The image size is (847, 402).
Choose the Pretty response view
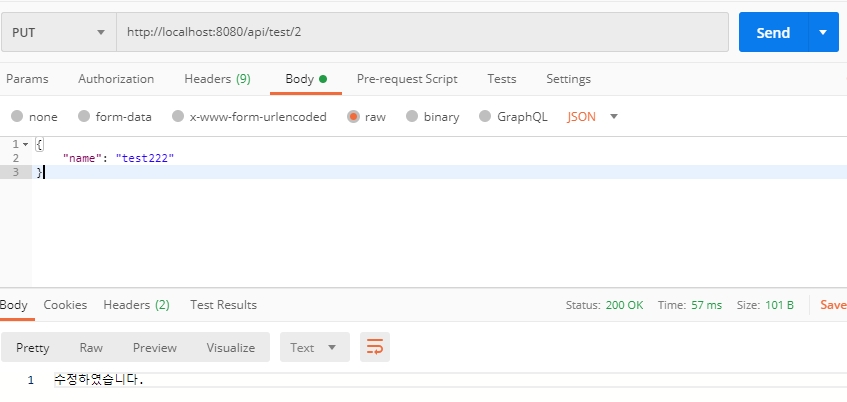click(32, 347)
